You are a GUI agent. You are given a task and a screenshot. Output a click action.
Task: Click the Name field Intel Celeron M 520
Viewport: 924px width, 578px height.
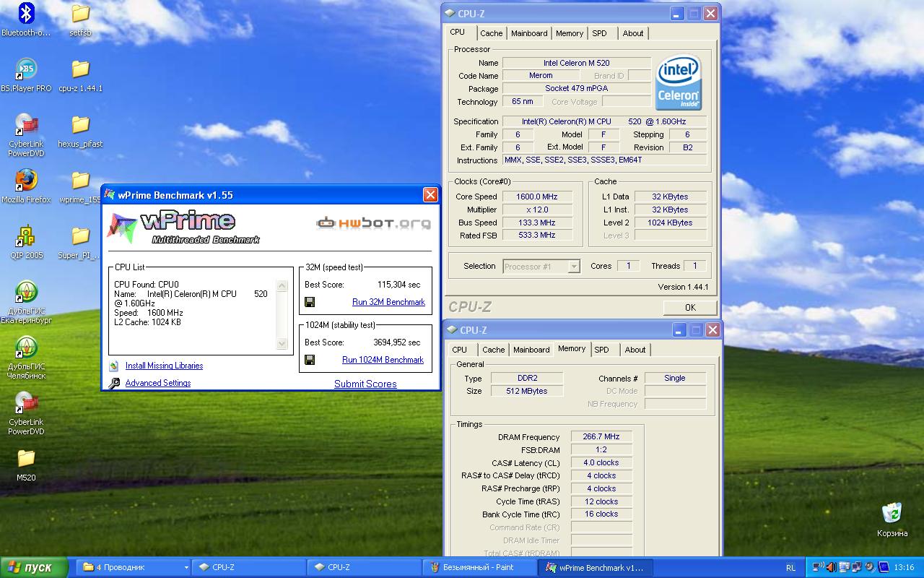pos(576,63)
